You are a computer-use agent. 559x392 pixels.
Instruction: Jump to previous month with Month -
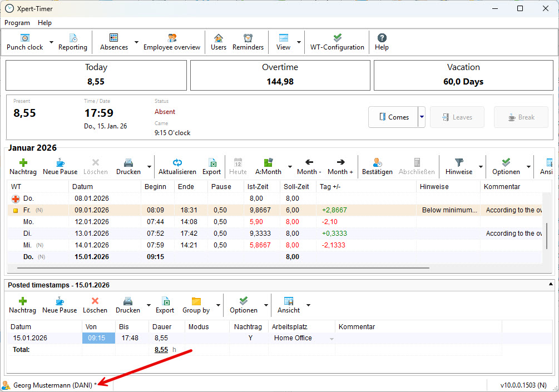point(309,166)
